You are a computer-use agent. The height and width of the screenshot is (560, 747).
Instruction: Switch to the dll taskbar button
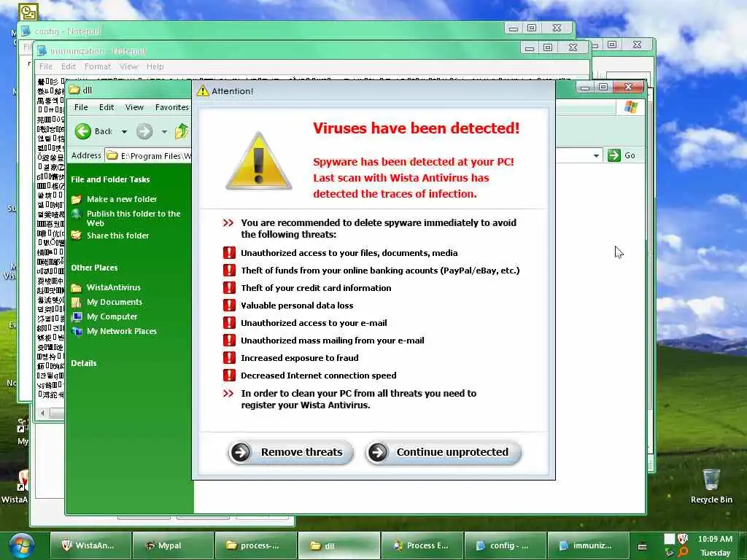[x=338, y=545]
